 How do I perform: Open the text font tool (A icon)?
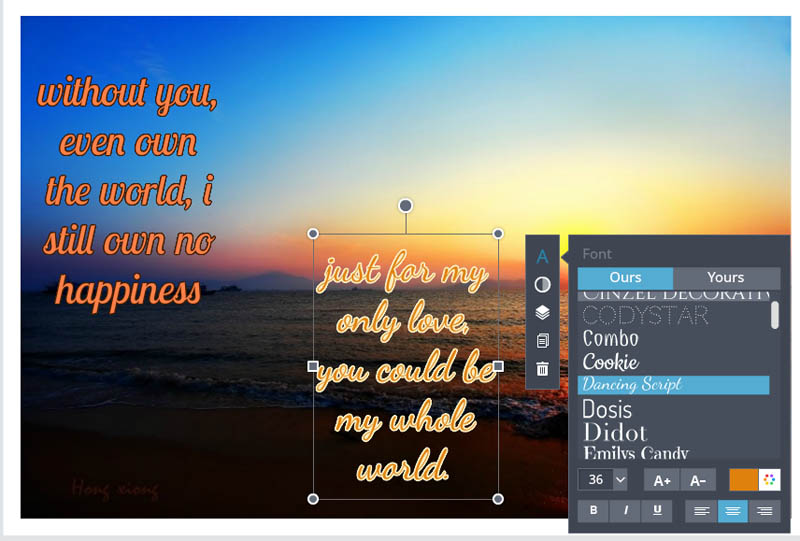[x=542, y=256]
